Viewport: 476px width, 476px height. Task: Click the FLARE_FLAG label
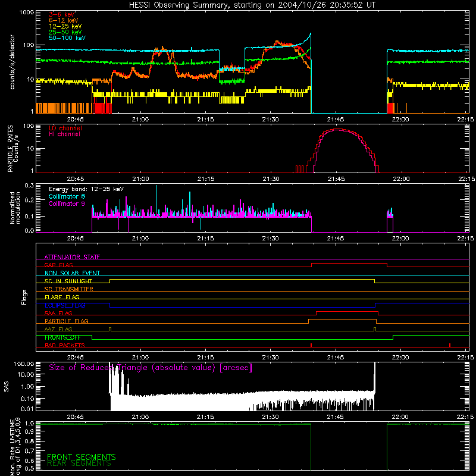click(x=62, y=297)
